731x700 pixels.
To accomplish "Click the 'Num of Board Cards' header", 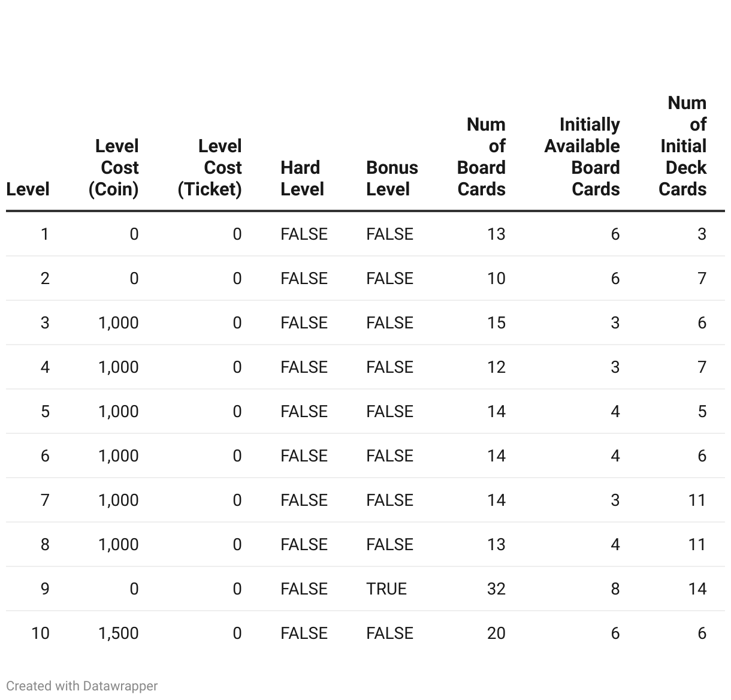I will tap(482, 156).
